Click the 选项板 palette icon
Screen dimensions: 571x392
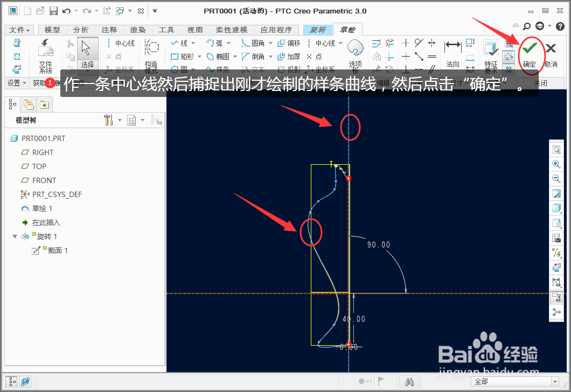[x=356, y=55]
